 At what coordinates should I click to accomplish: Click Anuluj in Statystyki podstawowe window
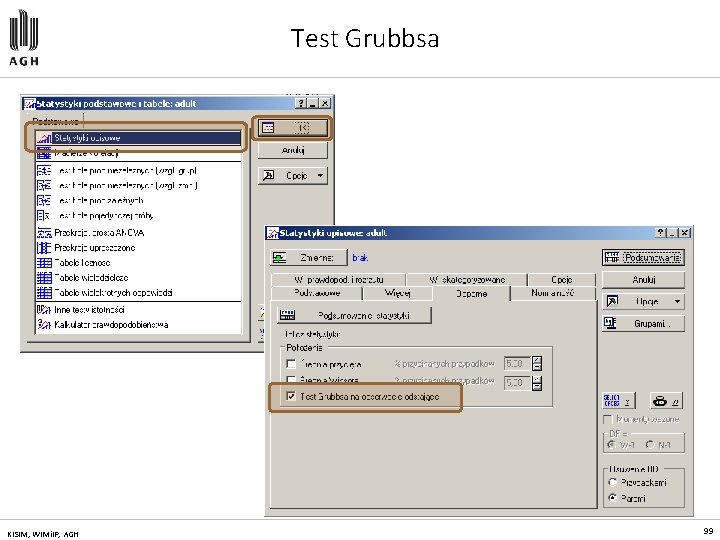293,150
